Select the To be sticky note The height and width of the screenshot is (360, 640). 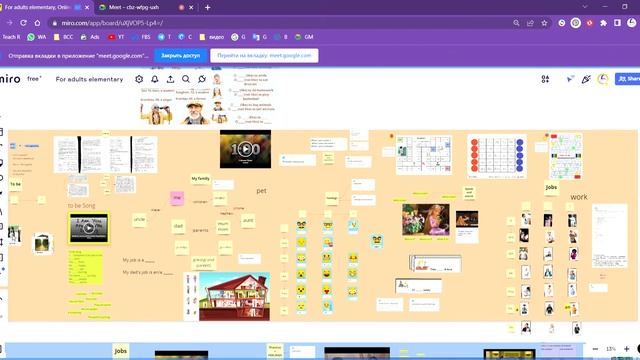pos(16,184)
